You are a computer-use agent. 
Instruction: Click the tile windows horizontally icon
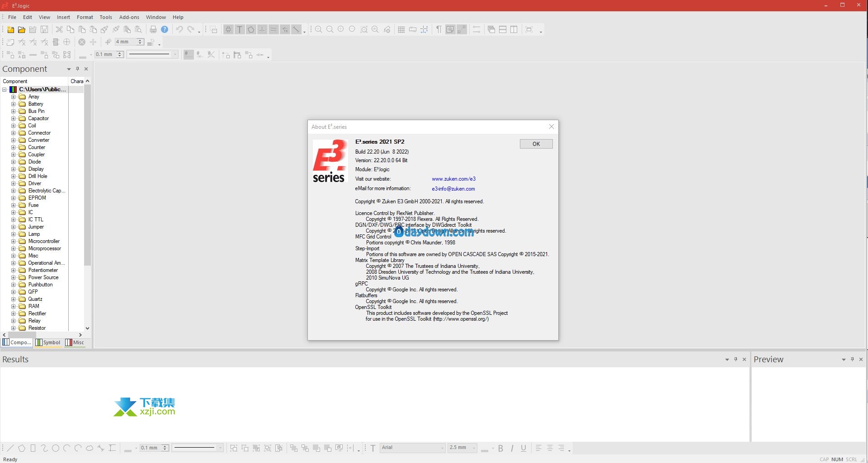[x=503, y=30]
